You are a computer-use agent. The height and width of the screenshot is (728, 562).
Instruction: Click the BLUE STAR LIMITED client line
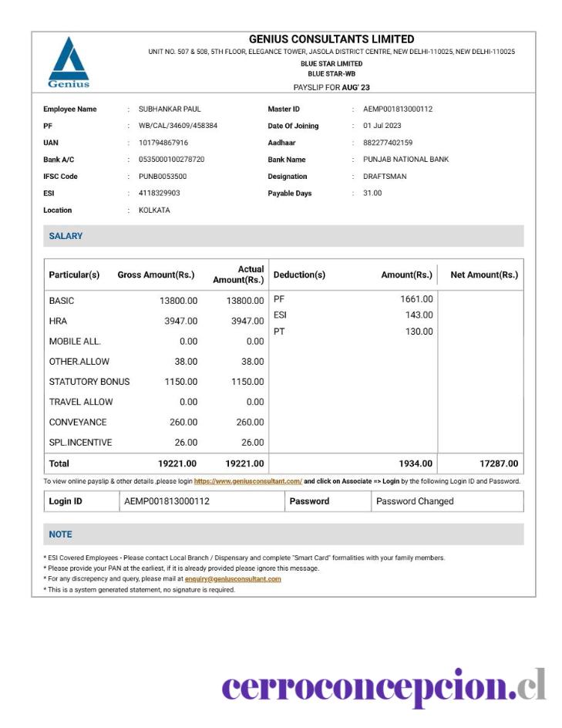(331, 63)
